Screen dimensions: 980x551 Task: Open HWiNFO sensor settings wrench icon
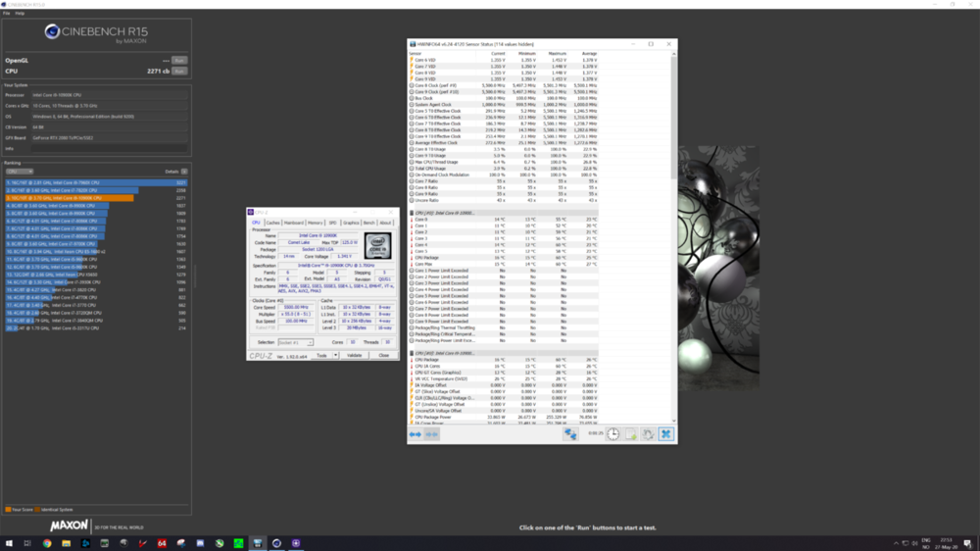(648, 434)
